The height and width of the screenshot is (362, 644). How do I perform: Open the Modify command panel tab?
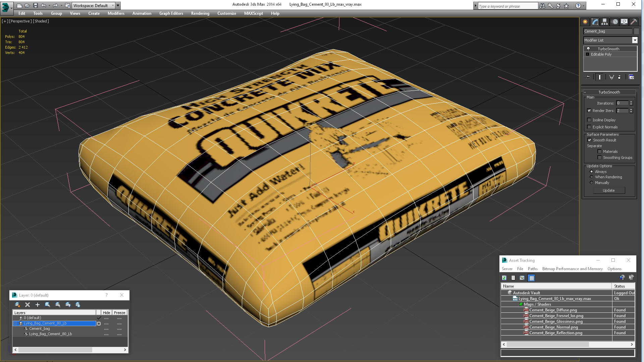(x=595, y=22)
